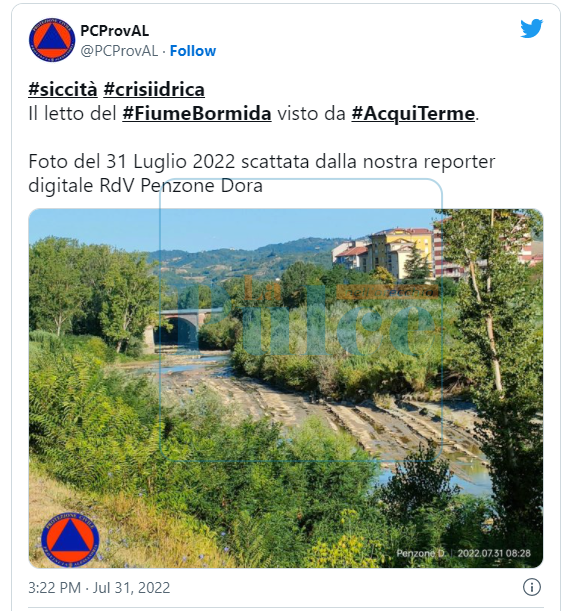Open the #AcquiTerme hashtag
The width and height of the screenshot is (573, 611).
pyautogui.click(x=413, y=113)
